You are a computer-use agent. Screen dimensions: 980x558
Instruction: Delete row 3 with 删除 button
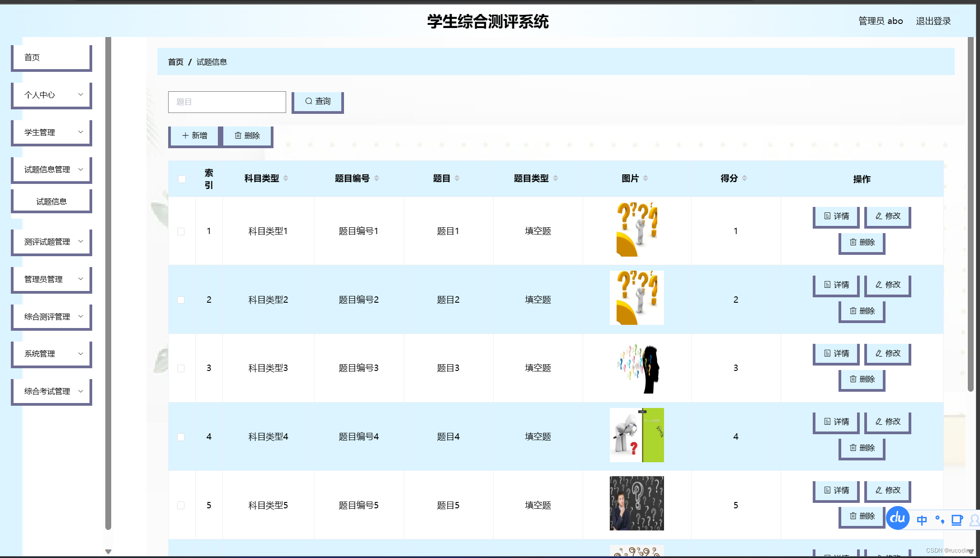pos(862,379)
